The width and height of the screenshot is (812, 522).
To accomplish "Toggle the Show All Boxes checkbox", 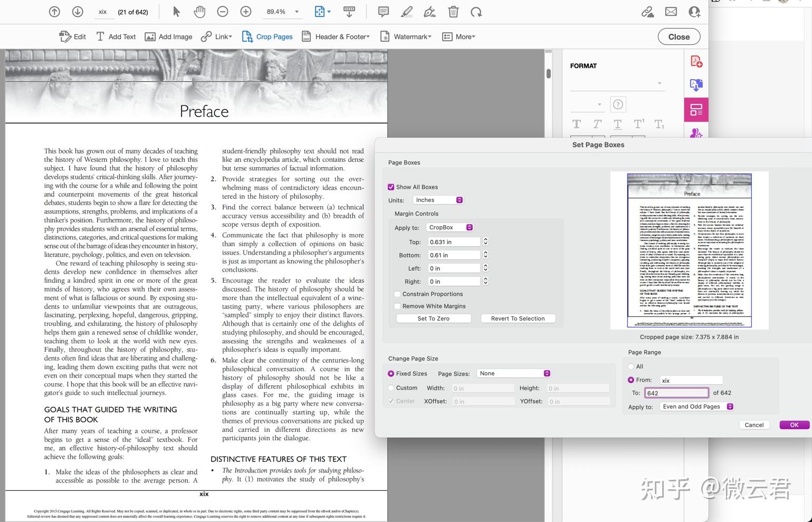I will pyautogui.click(x=391, y=187).
